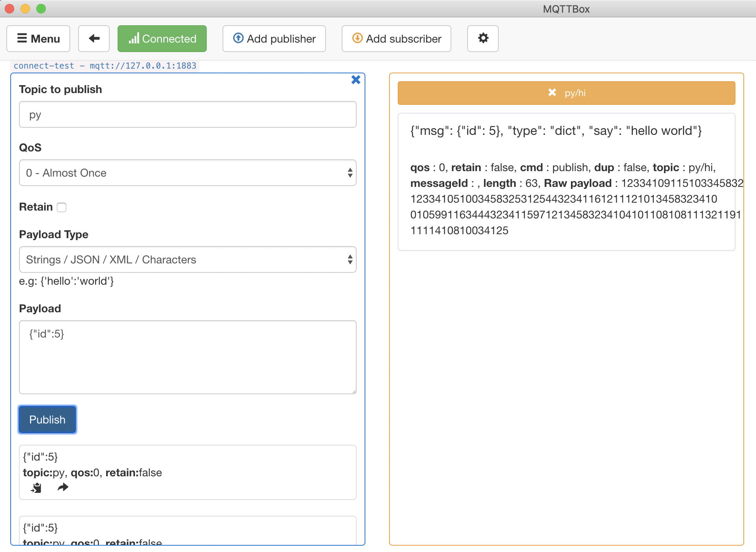Click the connect-test connection label
This screenshot has height=552, width=756.
click(105, 66)
